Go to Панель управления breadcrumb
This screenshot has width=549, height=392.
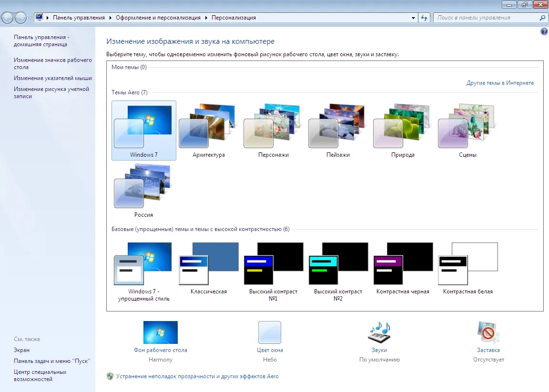pyautogui.click(x=79, y=18)
